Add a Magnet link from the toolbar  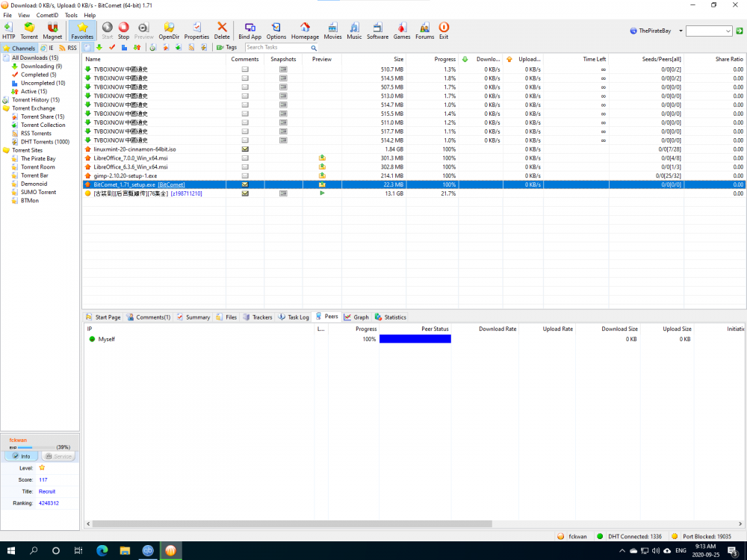(x=52, y=31)
